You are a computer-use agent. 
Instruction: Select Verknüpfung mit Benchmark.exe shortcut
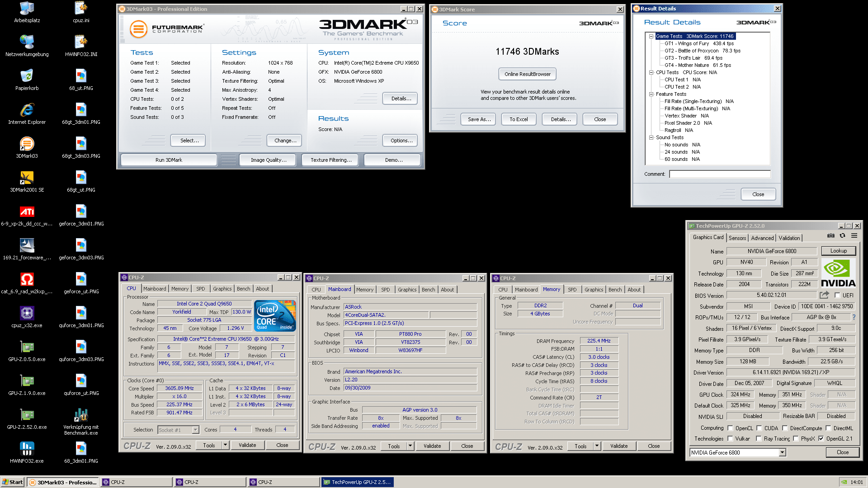pyautogui.click(x=81, y=421)
